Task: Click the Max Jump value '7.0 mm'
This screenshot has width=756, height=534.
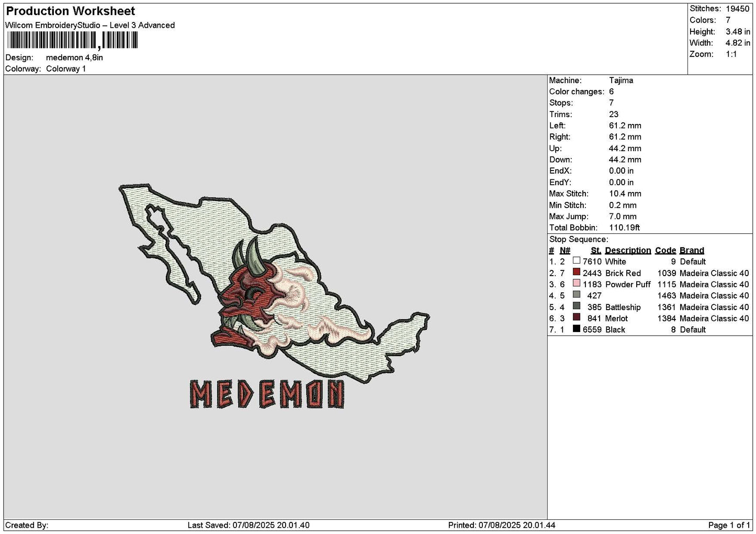Action: [x=623, y=217]
